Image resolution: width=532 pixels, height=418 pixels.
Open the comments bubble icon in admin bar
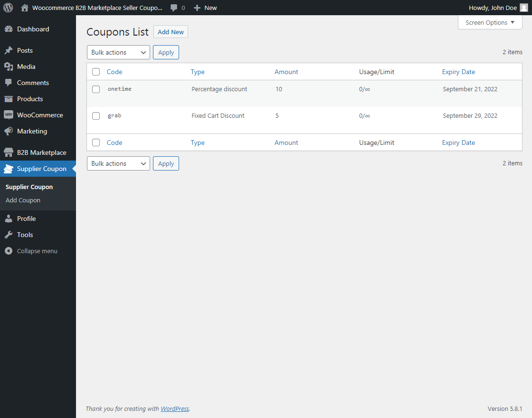click(174, 8)
